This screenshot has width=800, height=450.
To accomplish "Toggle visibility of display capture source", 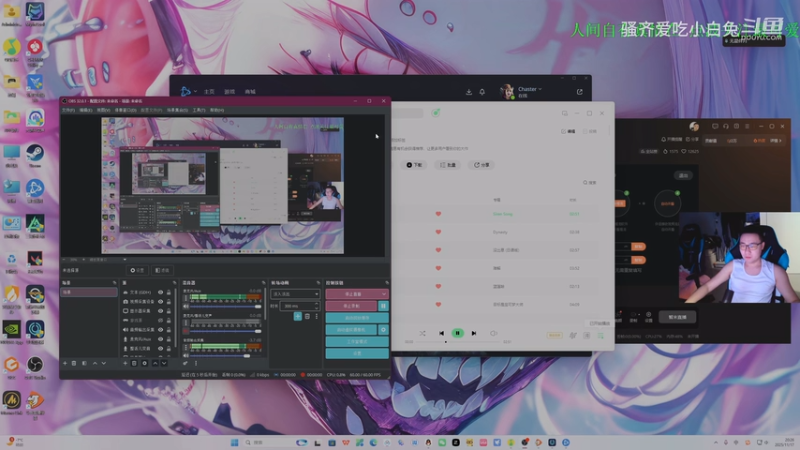I will [x=160, y=311].
